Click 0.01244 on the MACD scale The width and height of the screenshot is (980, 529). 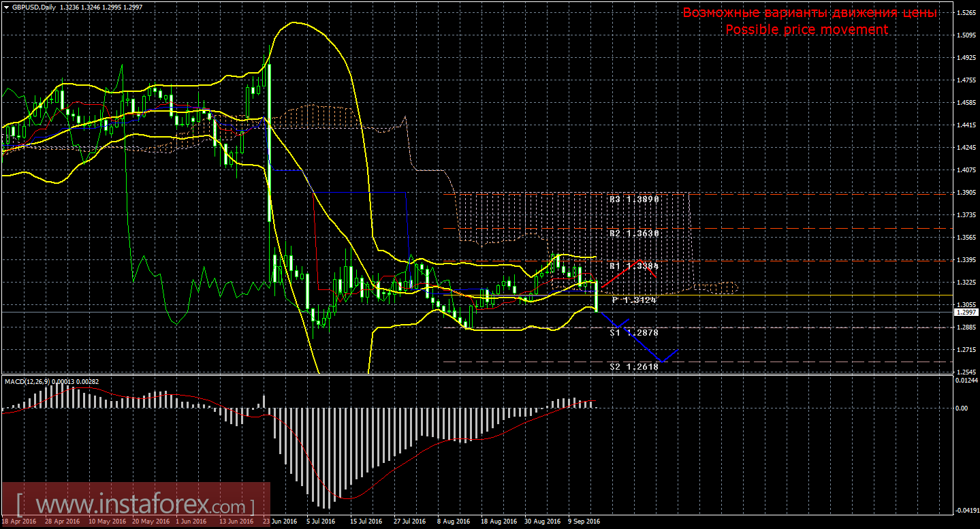966,380
